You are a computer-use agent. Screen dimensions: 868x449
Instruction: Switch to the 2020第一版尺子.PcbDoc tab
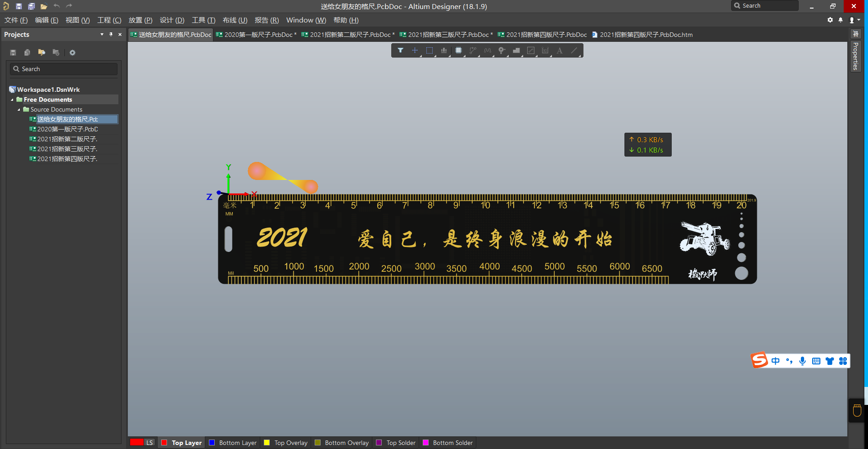click(256, 35)
